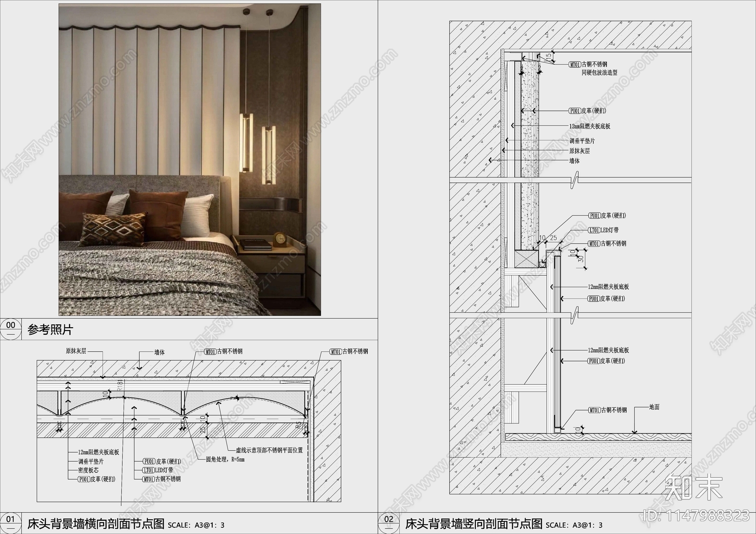The height and width of the screenshot is (534, 756).
Task: Select '墙体' label in horizontal section drawing
Action: click(160, 352)
